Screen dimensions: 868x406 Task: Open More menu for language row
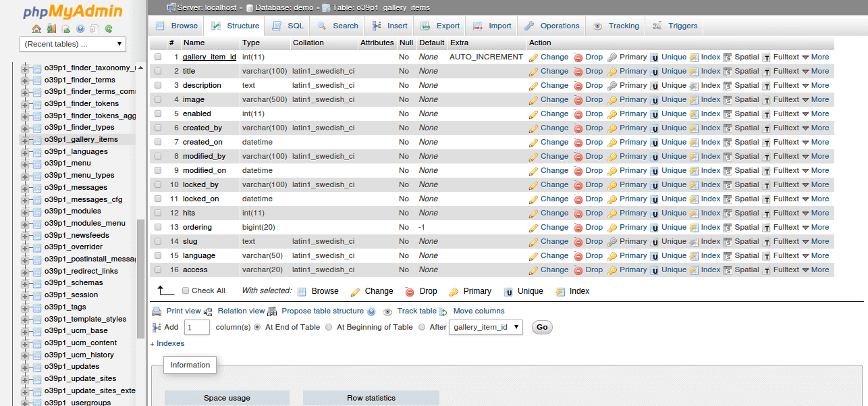815,255
